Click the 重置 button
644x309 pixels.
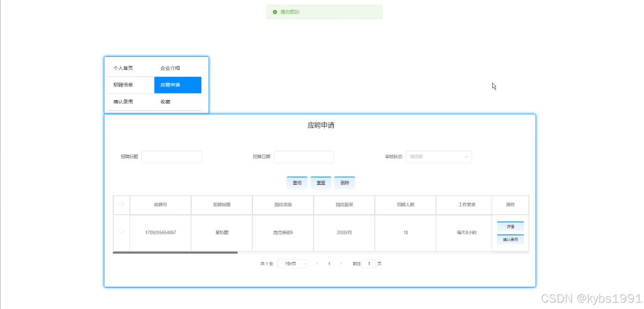(x=321, y=183)
